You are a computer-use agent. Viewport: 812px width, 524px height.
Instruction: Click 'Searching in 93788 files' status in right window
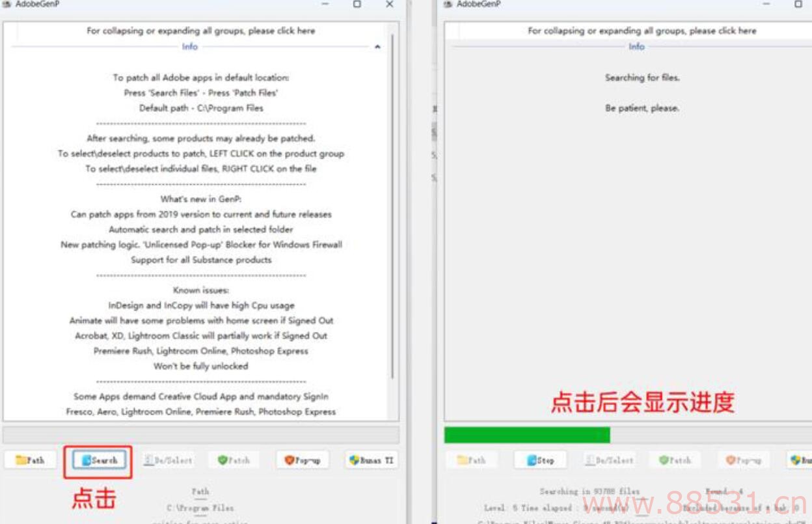(589, 491)
